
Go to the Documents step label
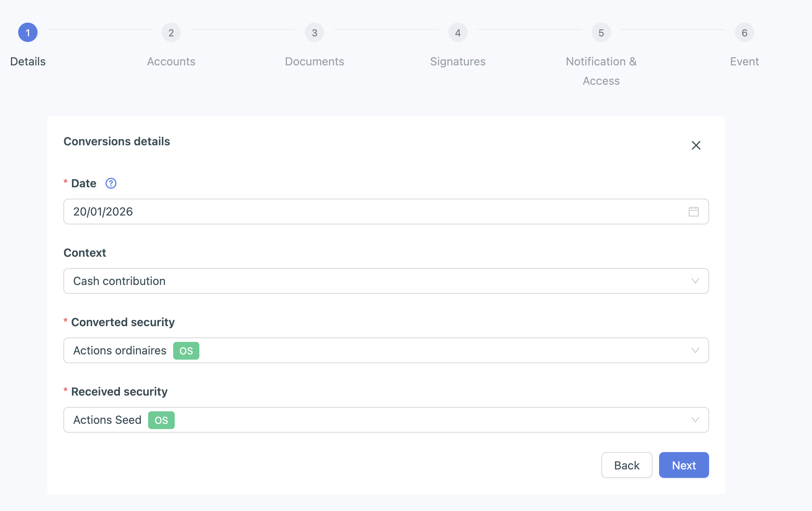(x=314, y=61)
